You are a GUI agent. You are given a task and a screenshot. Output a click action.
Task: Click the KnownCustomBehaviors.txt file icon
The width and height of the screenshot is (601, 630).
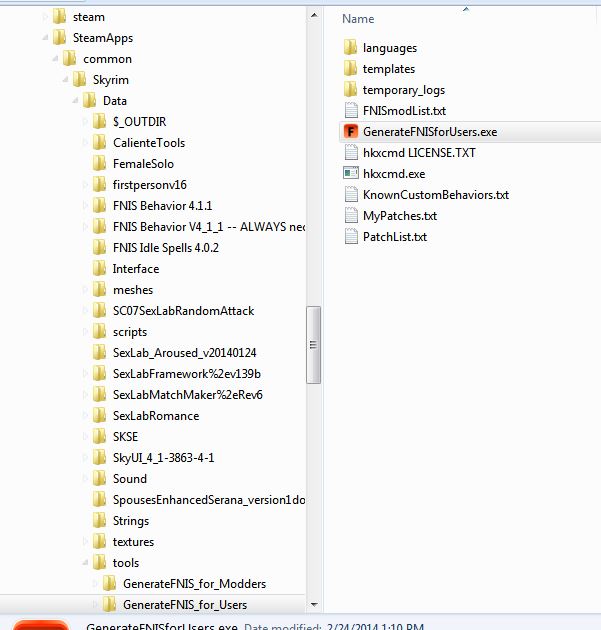[351, 194]
